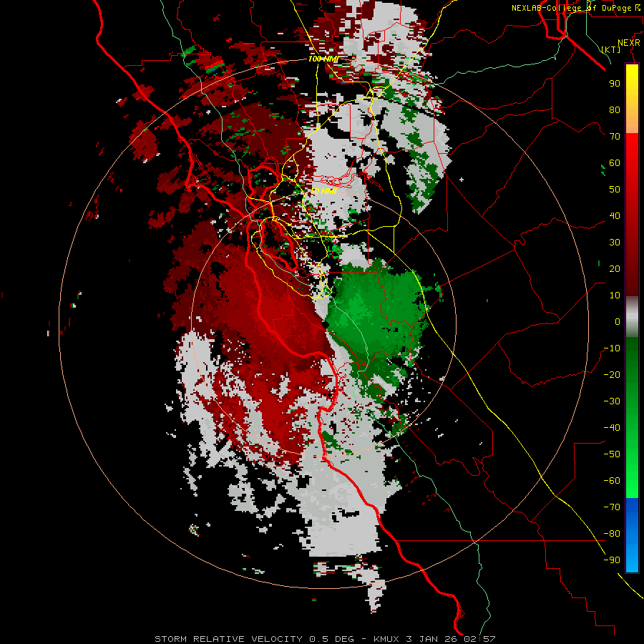Viewport: 644px width, 644px height.
Task: Select the 90 value on velocity scale
Action: [x=615, y=84]
